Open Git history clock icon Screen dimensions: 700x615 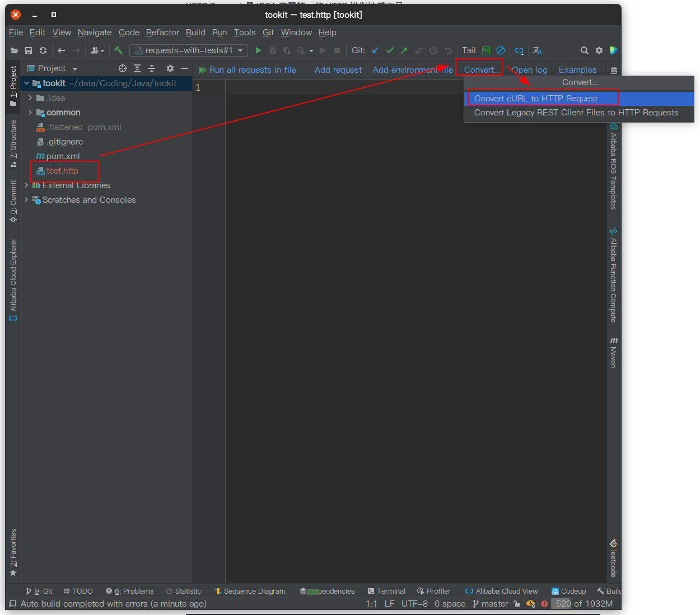pos(433,50)
